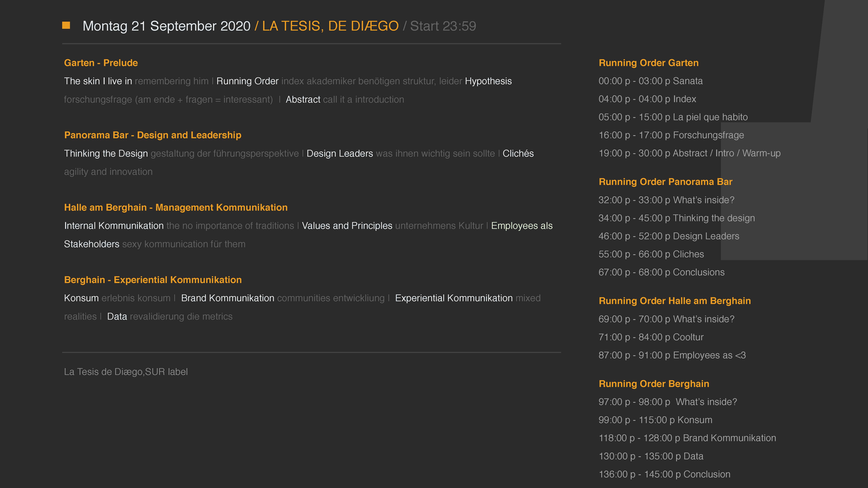This screenshot has height=488, width=868.
Task: Select the 'Running Order Berghain' heading
Action: 654,384
